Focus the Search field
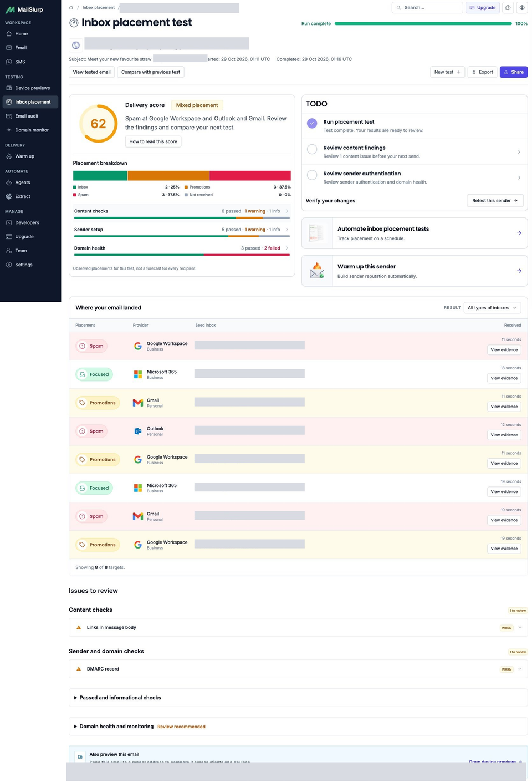 [427, 8]
